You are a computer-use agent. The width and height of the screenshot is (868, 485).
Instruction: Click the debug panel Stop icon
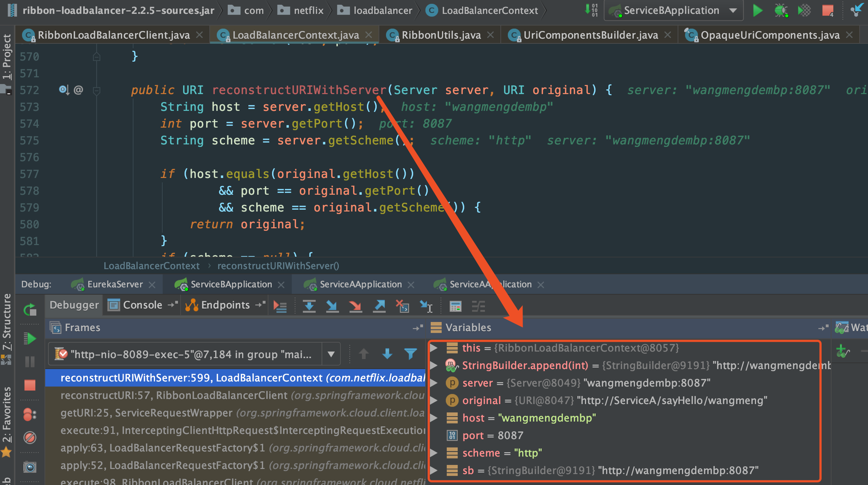tap(30, 385)
